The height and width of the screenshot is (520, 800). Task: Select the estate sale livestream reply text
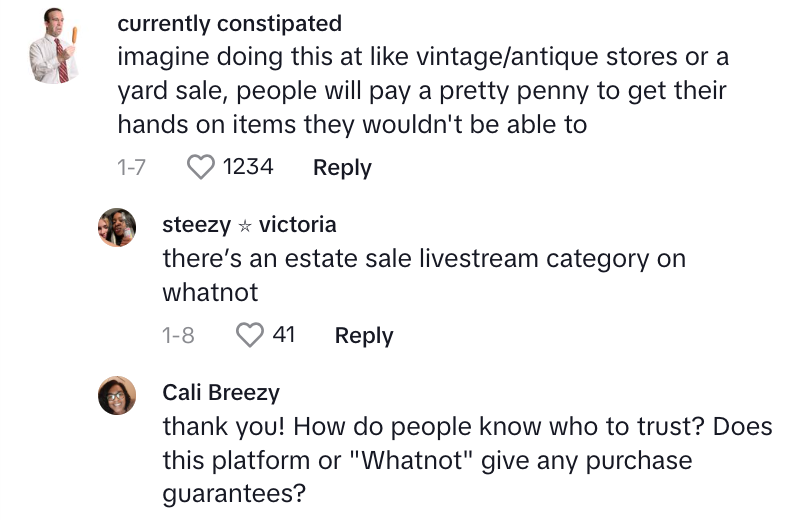424,276
